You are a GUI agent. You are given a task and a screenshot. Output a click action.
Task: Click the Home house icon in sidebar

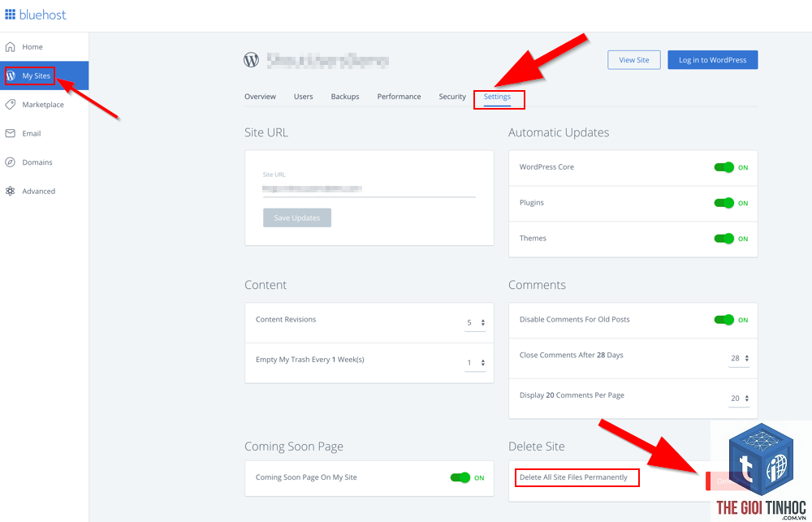point(10,47)
